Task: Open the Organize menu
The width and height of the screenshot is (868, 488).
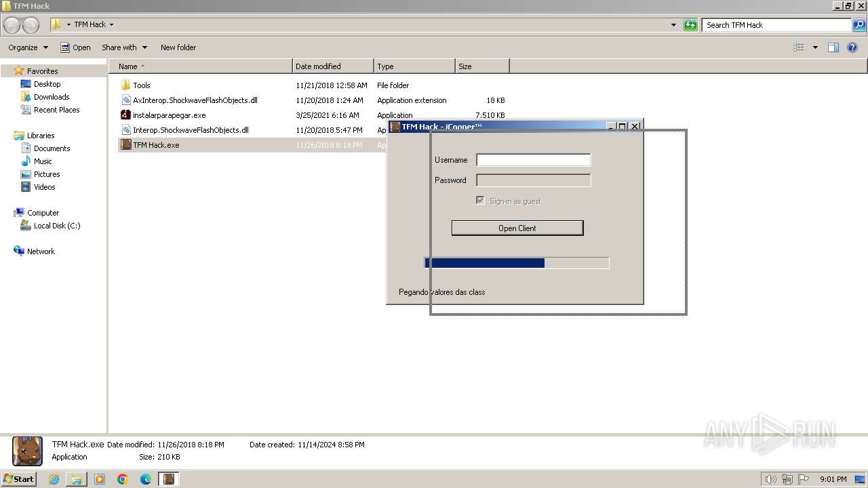Action: [x=28, y=47]
